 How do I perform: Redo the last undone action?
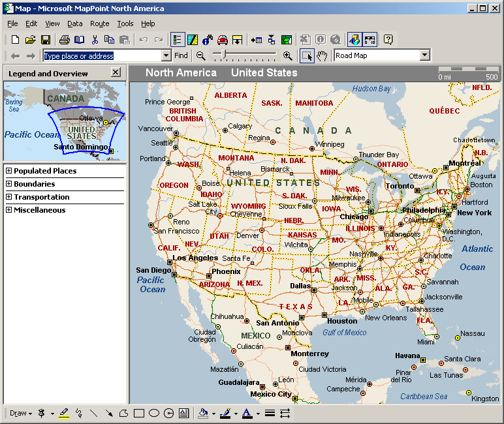coord(159,40)
